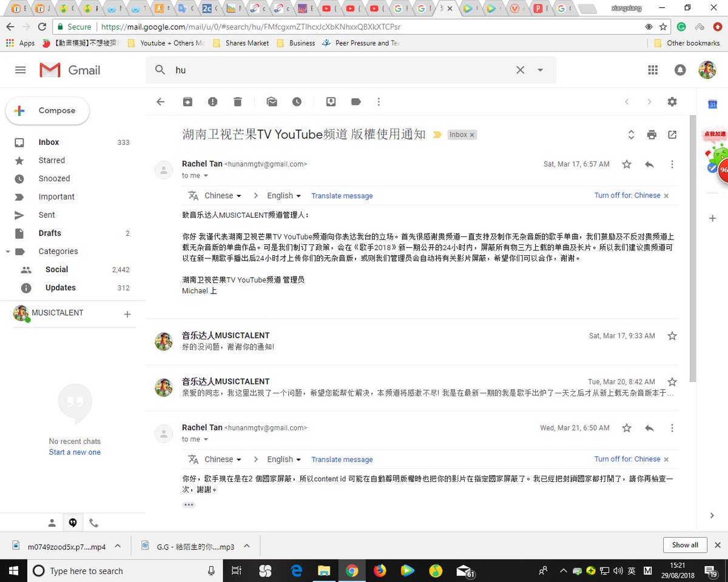Open the Google apps grid
Viewport: 728px width, 582px height.
click(x=653, y=70)
